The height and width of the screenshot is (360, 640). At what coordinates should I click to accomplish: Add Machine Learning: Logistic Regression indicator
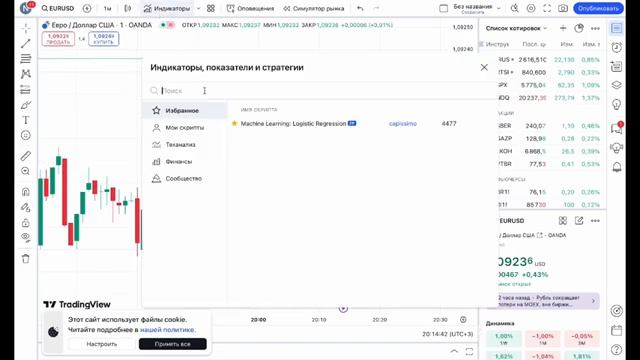point(293,124)
